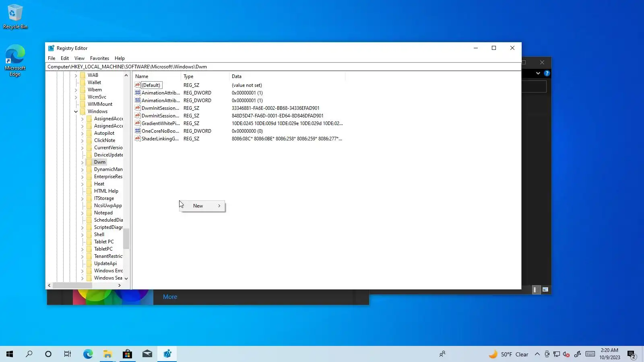
Task: Expand the Wbem tree node
Action: coord(76,90)
